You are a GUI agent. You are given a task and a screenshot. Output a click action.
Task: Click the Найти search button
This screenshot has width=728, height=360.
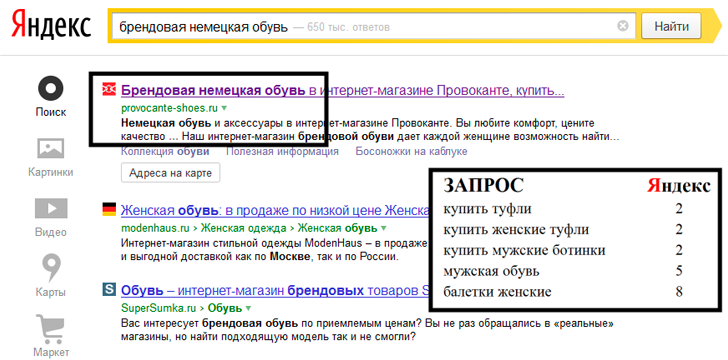pyautogui.click(x=671, y=26)
